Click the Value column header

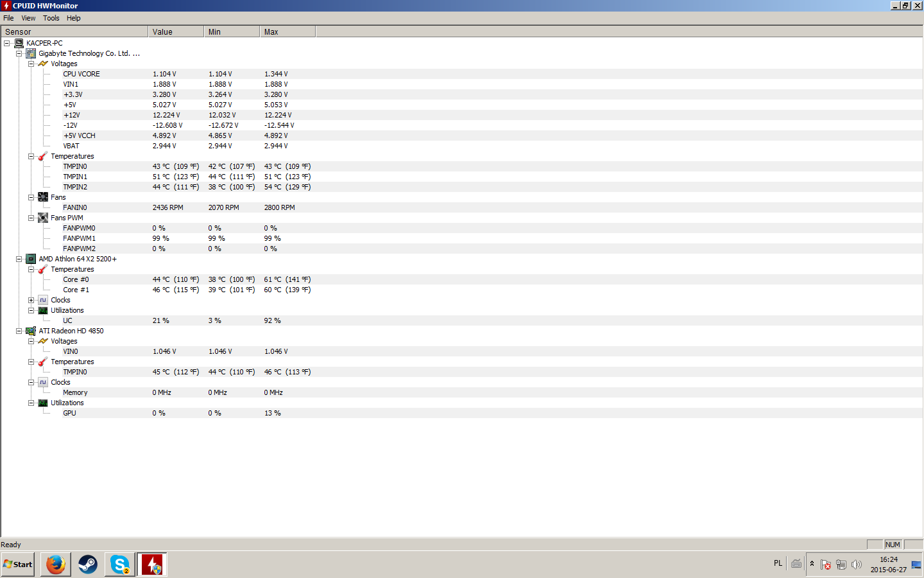tap(176, 31)
